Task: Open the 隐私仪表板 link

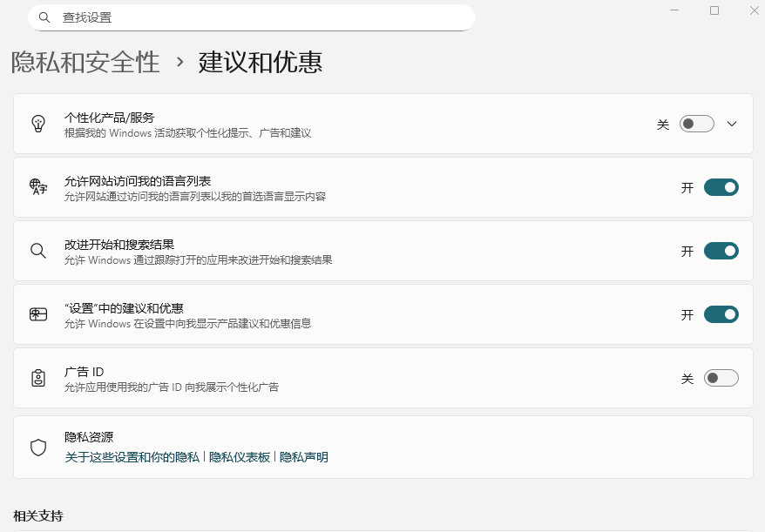Action: tap(239, 457)
